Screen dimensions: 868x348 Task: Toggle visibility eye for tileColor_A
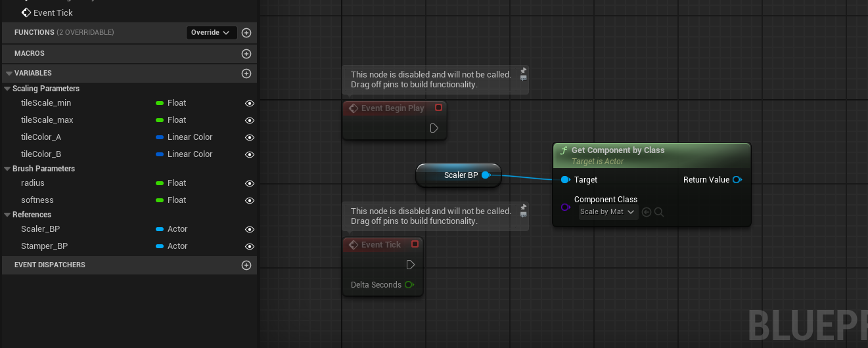250,138
